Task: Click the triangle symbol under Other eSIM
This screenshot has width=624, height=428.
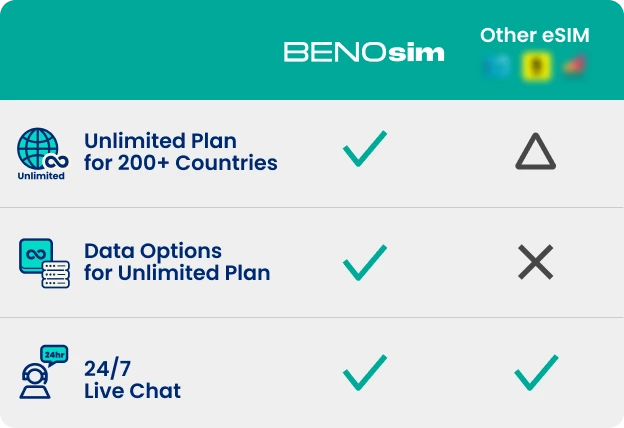Action: pos(535,152)
